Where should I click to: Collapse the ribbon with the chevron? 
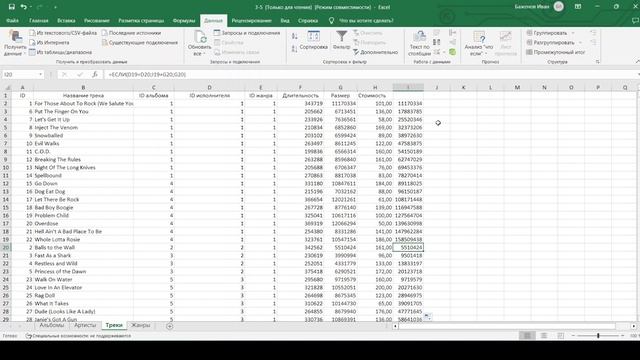pos(637,62)
